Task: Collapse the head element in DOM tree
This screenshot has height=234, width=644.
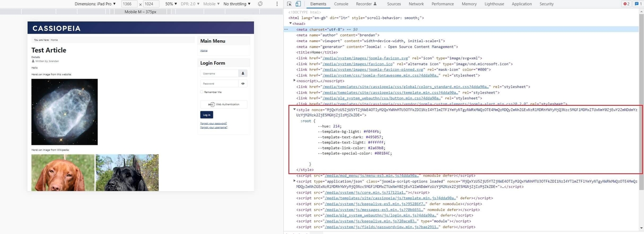Action: tap(291, 23)
